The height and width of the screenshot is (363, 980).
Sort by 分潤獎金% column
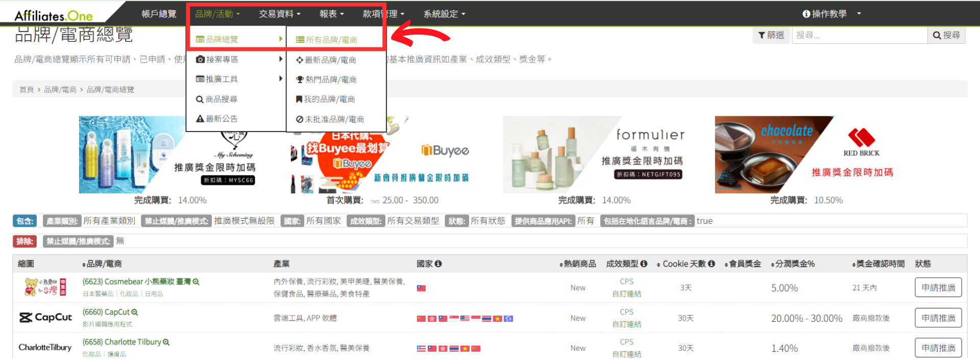(x=793, y=264)
